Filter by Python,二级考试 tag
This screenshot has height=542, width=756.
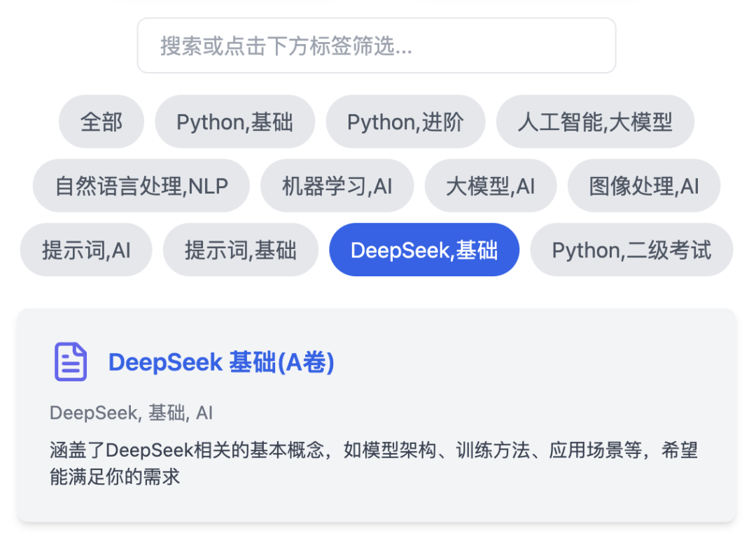point(631,250)
